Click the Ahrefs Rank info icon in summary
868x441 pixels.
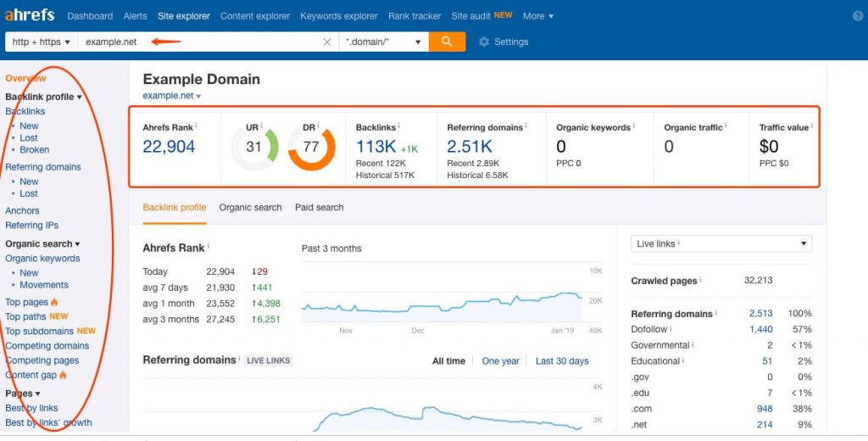point(196,126)
